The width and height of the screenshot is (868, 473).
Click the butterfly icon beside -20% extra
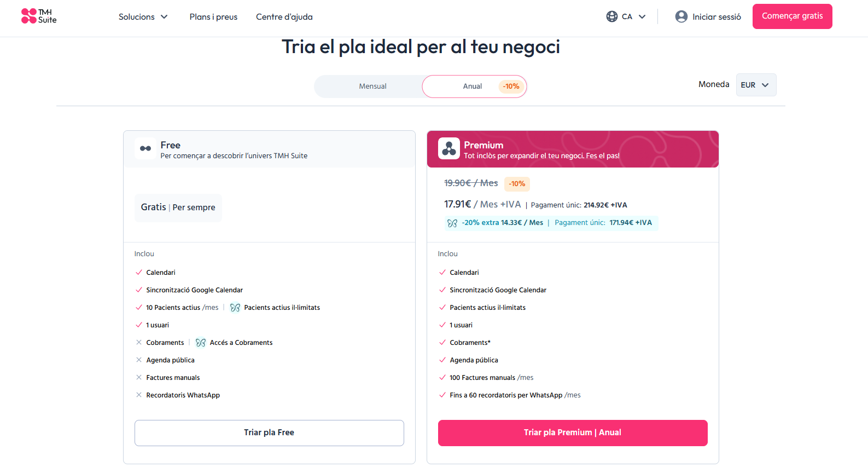coord(452,223)
